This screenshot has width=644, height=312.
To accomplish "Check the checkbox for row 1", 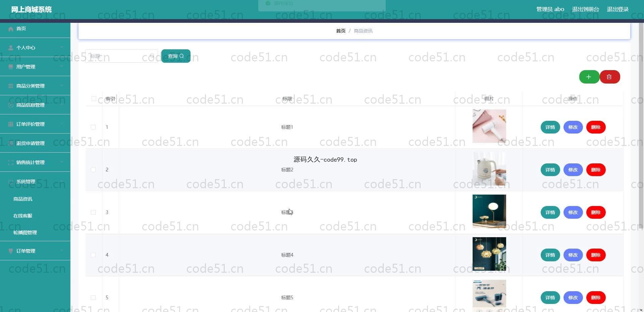I will [x=93, y=127].
